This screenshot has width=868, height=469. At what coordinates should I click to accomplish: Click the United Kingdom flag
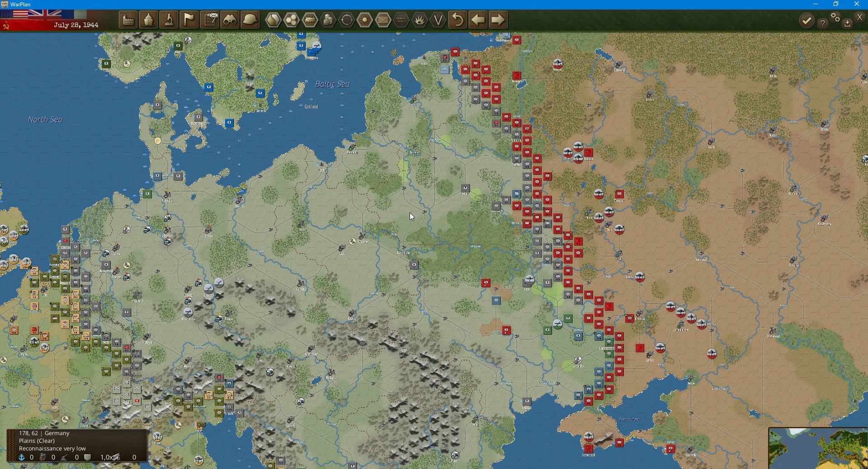[x=45, y=14]
